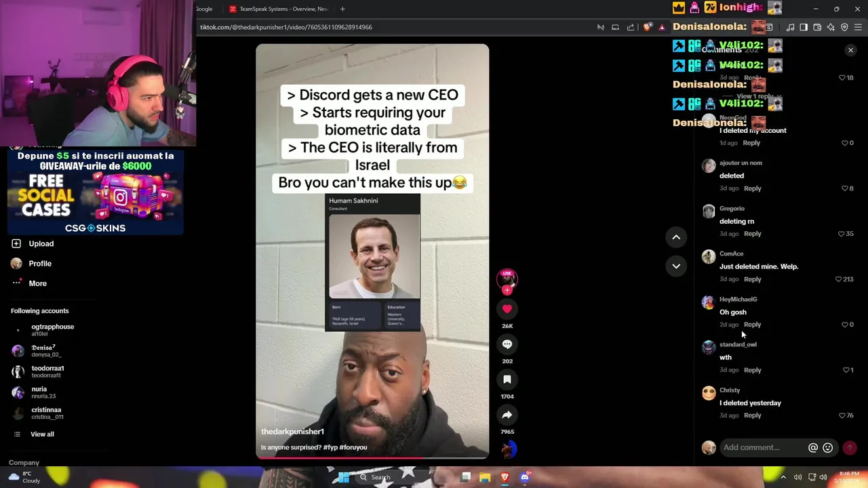Reply to standard_owl's comment

(752, 370)
